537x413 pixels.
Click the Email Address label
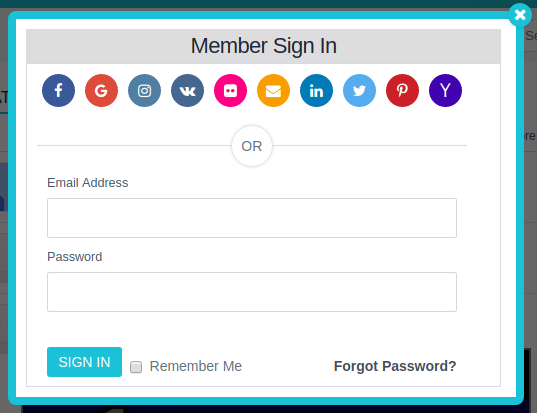pos(88,183)
